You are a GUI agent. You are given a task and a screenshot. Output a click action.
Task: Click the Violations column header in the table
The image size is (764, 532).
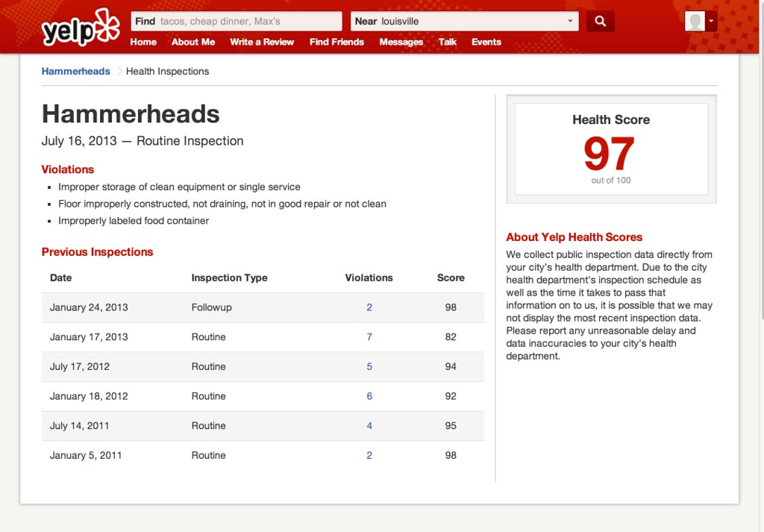[369, 278]
